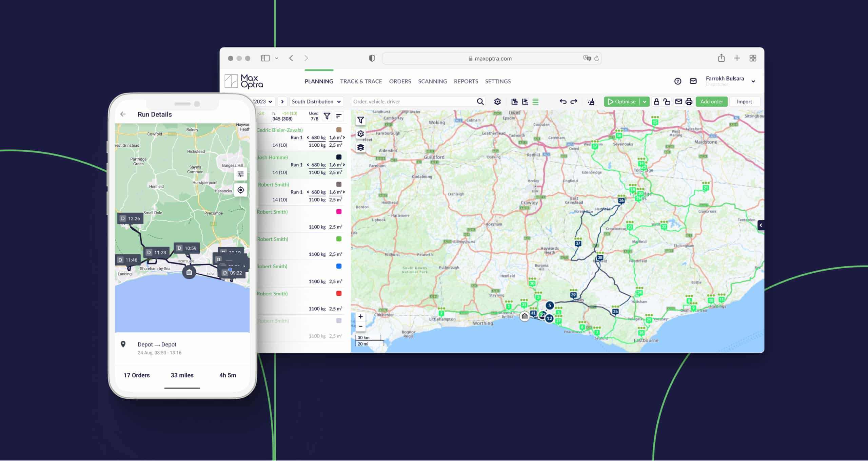Screen dimensions: 868x461
Task: Open the filter panel on the map
Action: tap(360, 120)
